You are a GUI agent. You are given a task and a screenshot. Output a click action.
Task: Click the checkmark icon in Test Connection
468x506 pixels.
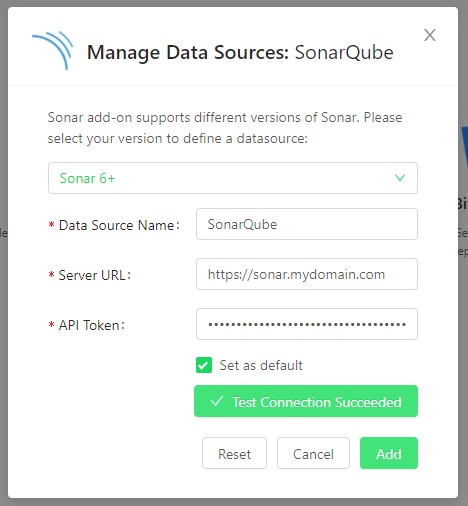[217, 401]
